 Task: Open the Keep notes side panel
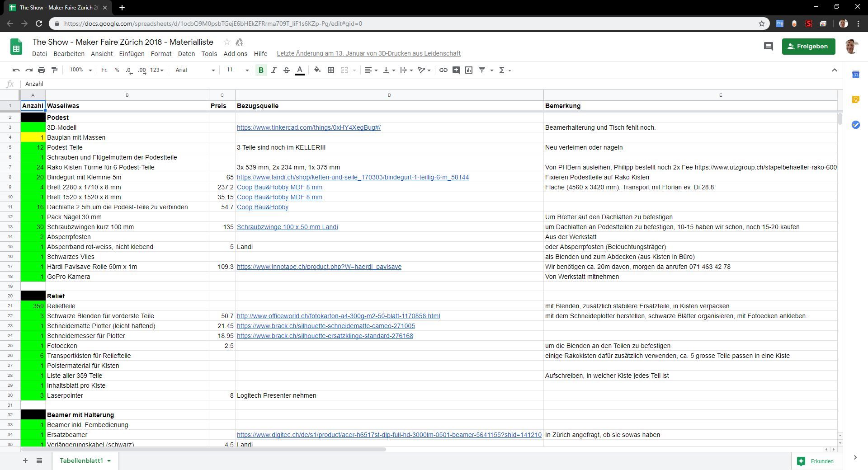(855, 100)
